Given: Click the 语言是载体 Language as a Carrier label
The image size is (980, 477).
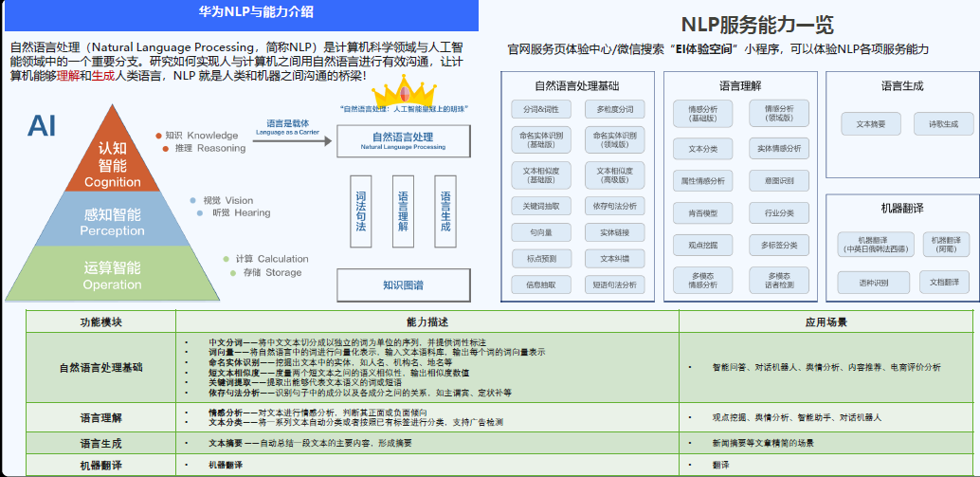Looking at the screenshot, I should [x=287, y=127].
